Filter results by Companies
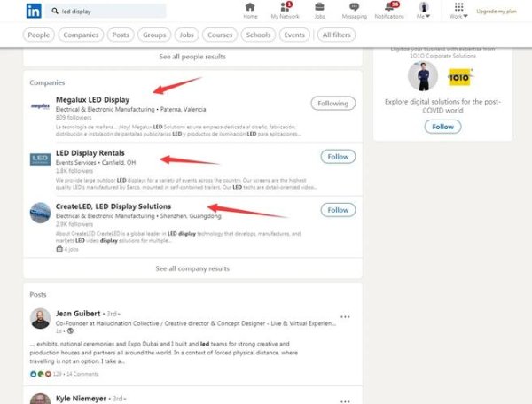This screenshot has width=532, height=404. tap(81, 35)
